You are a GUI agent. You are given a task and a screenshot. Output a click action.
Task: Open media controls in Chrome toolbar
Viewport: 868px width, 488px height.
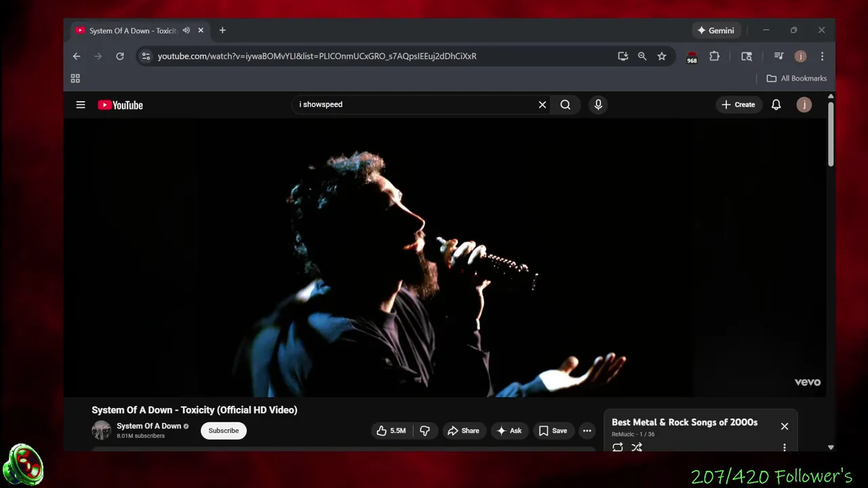pyautogui.click(x=778, y=56)
